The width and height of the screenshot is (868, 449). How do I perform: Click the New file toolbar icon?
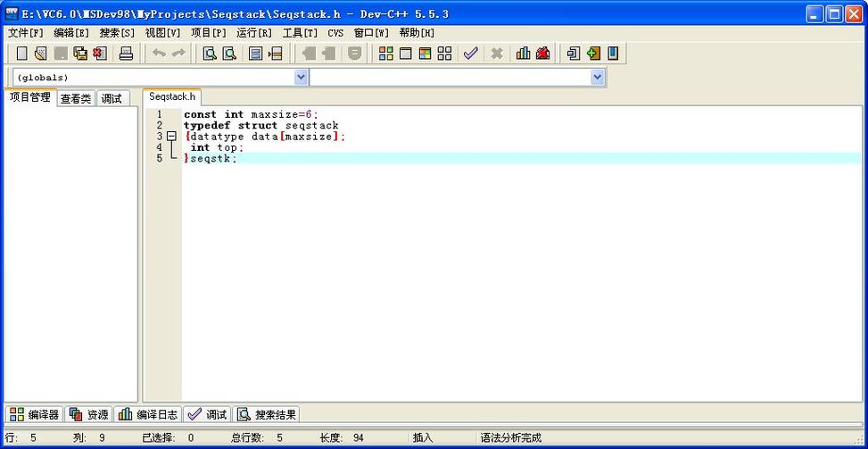click(22, 54)
